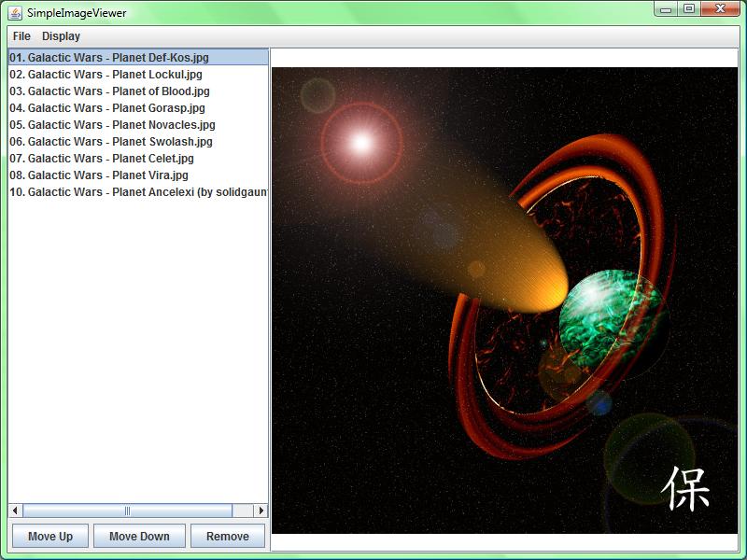This screenshot has width=747, height=560.
Task: Select 08. Galactic Wars - Planet Vira.jpg
Action: [x=138, y=175]
